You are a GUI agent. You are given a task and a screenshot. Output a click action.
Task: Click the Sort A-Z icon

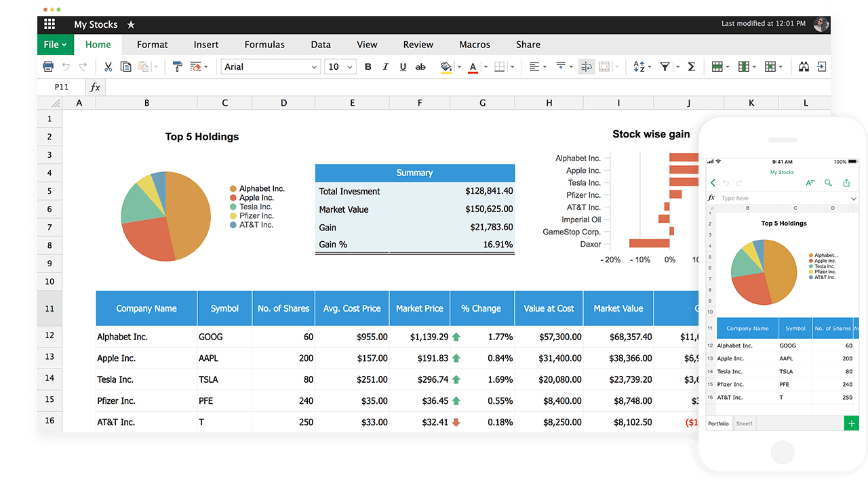(x=639, y=66)
